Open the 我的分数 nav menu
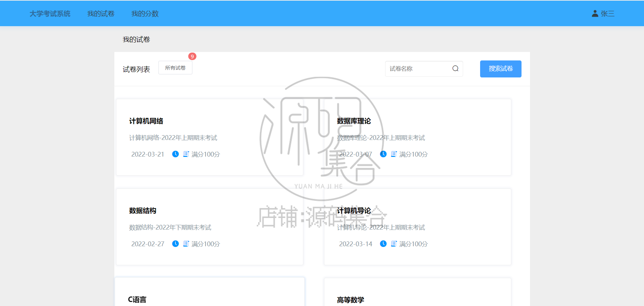Viewport: 644px width, 306px height. [x=145, y=14]
